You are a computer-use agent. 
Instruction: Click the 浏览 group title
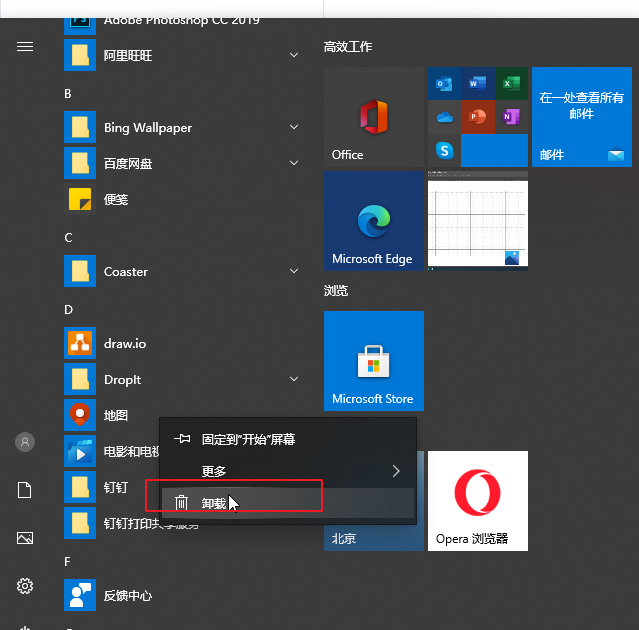(x=336, y=291)
